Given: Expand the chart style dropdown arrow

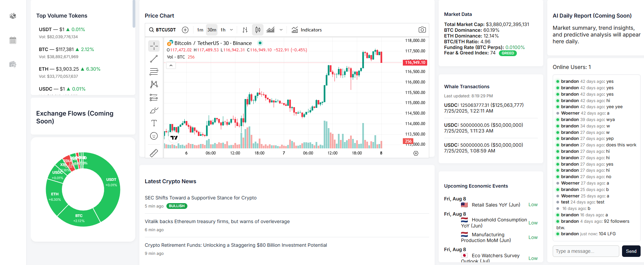Looking at the screenshot, I should tap(281, 30).
